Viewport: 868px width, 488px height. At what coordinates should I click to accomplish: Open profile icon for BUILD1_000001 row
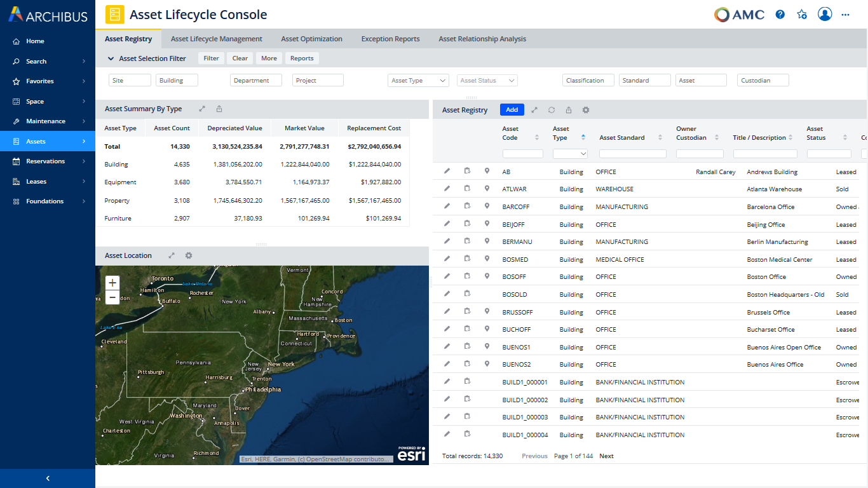467,381
